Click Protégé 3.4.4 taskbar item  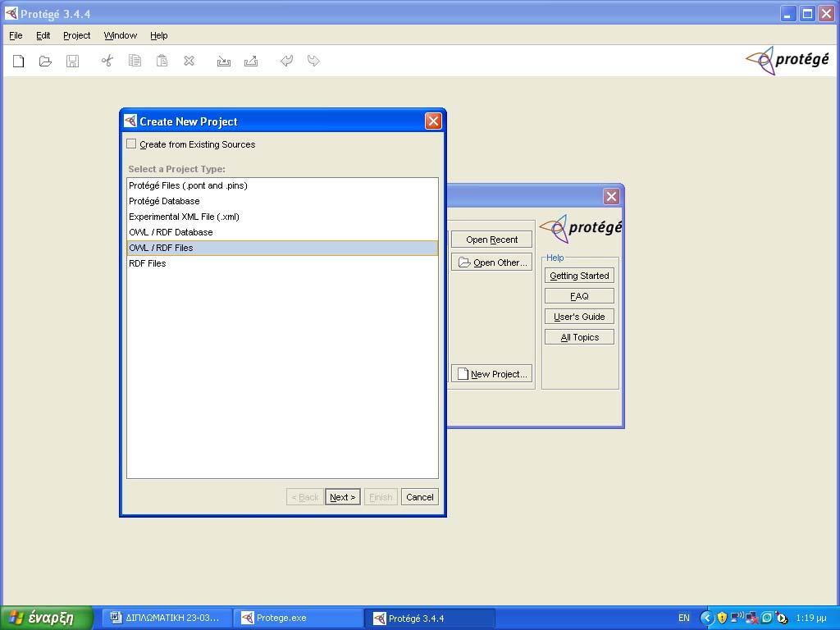click(429, 619)
